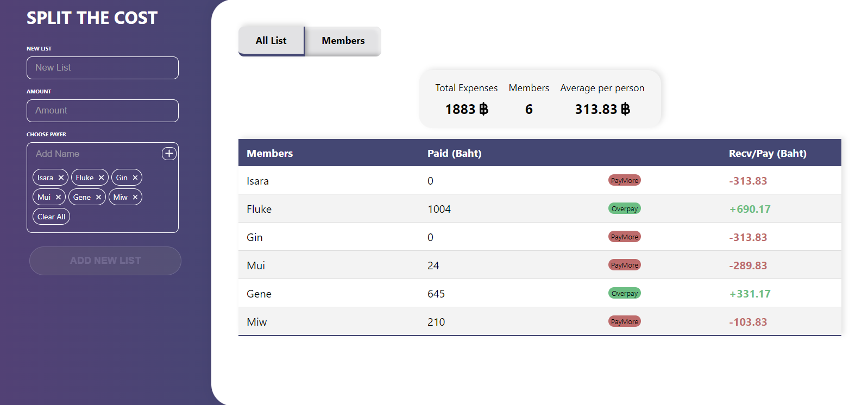
Task: Focus the New List input field
Action: click(103, 68)
